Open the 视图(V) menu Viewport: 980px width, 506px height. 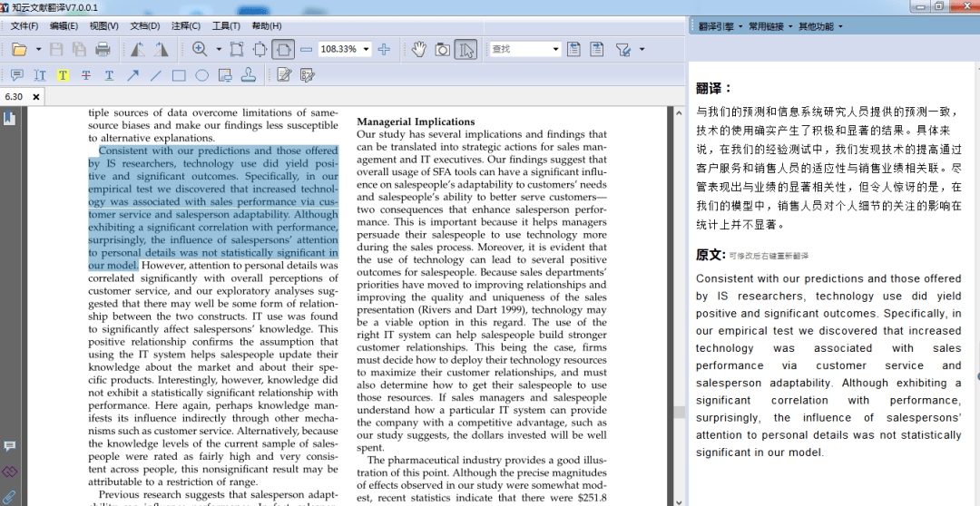(x=103, y=26)
